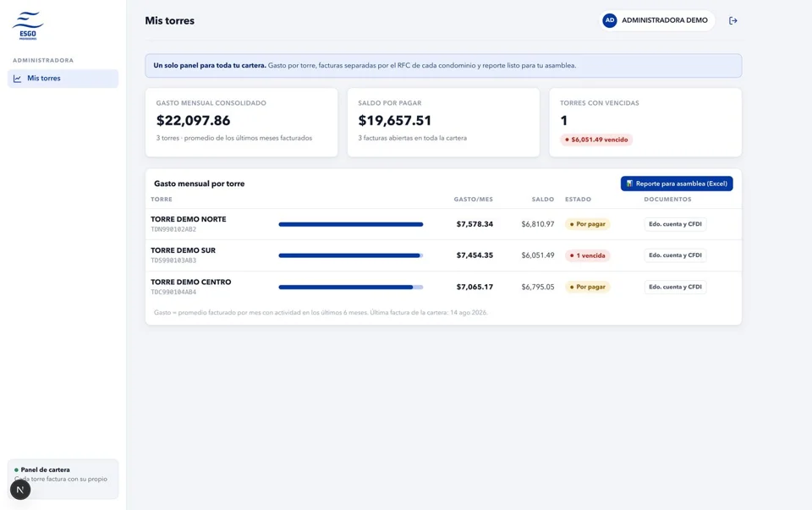This screenshot has height=510, width=812.
Task: Click the 1 vencida status badge
Action: pos(587,255)
